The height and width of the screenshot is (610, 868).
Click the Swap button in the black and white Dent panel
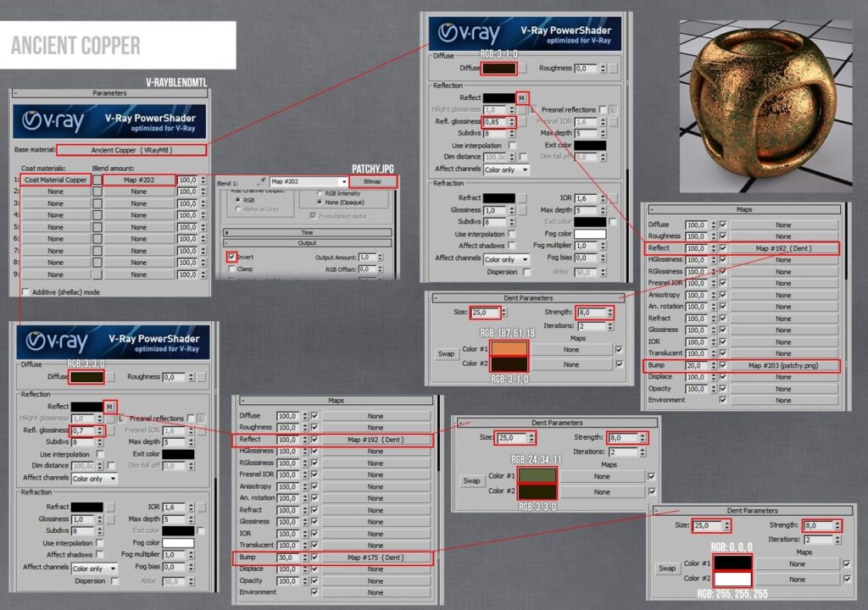(667, 568)
